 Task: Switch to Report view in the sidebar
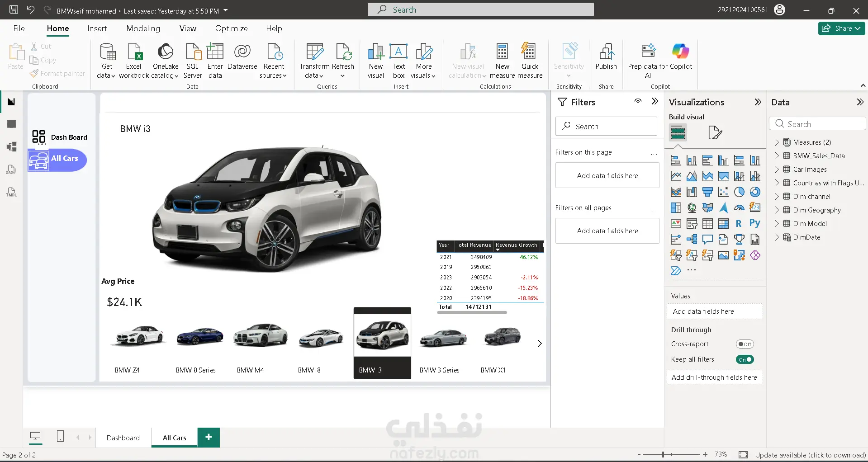(12, 102)
